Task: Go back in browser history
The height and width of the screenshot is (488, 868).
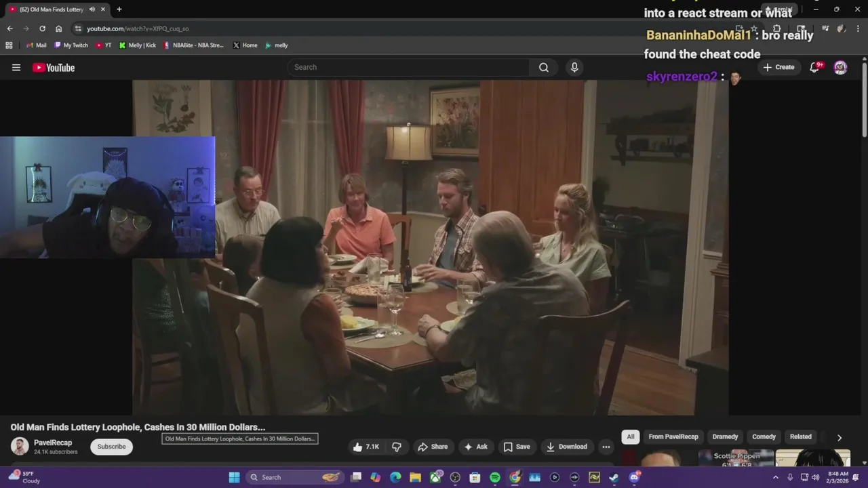Action: (9, 28)
